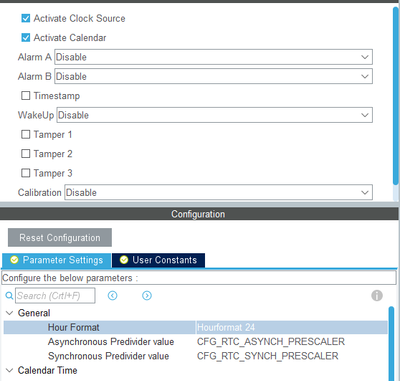Viewport: 400px width, 381px height.
Task: Enable Tamper 3 checkbox
Action: (x=26, y=173)
